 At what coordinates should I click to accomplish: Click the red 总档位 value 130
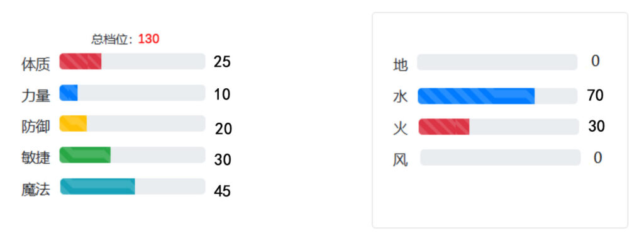(x=148, y=40)
